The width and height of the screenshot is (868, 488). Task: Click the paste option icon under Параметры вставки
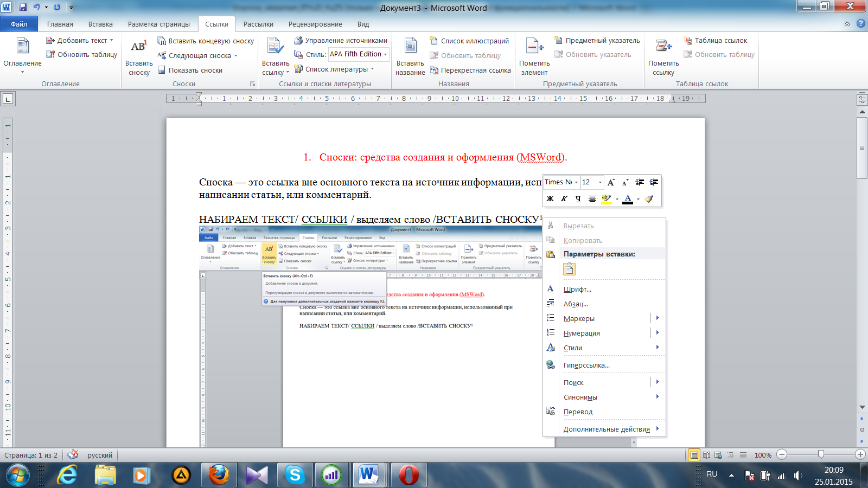(569, 269)
